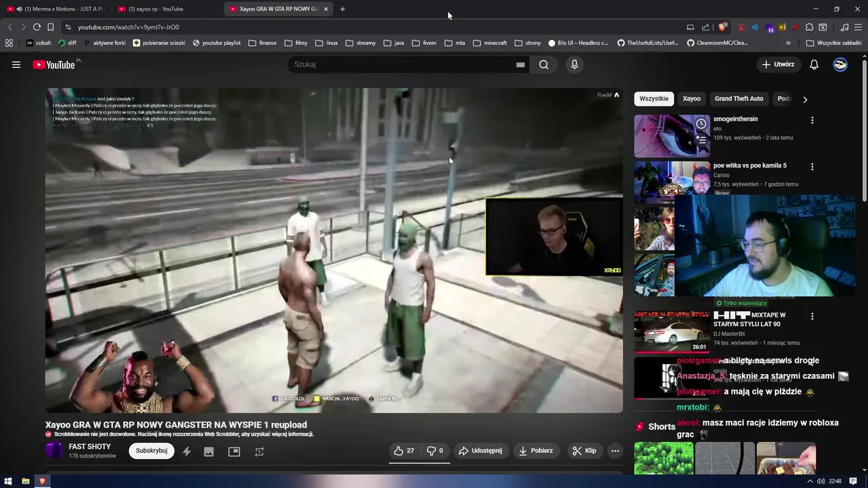The image size is (868, 488).
Task: Open options for MIXTAPE W STARYM STYLU
Action: 812,317
